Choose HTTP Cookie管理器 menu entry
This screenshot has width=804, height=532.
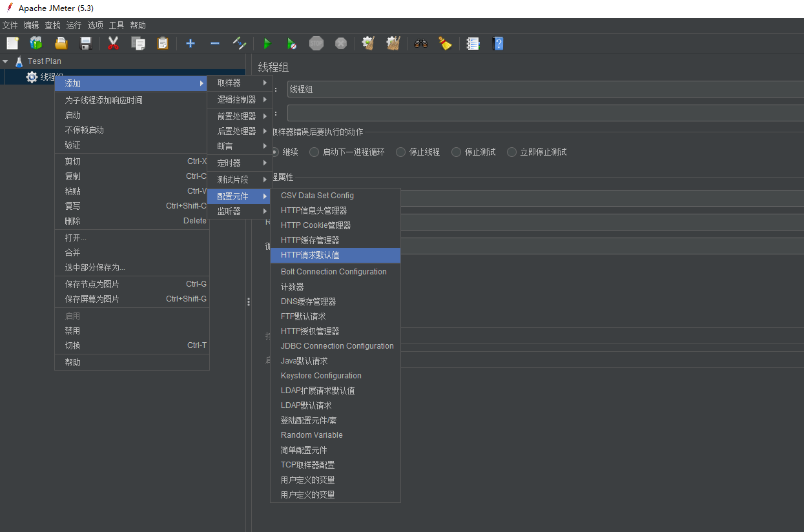pos(335,225)
